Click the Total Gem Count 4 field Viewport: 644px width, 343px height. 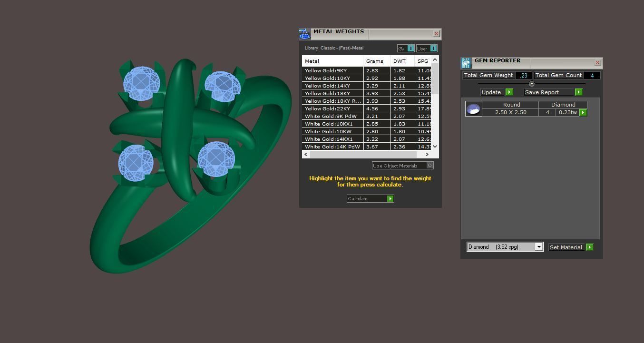coord(592,75)
